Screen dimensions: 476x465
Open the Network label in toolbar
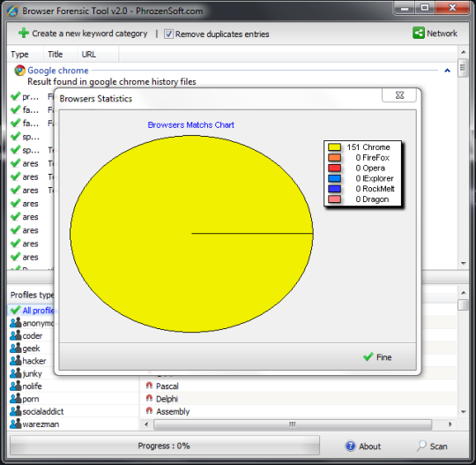442,34
